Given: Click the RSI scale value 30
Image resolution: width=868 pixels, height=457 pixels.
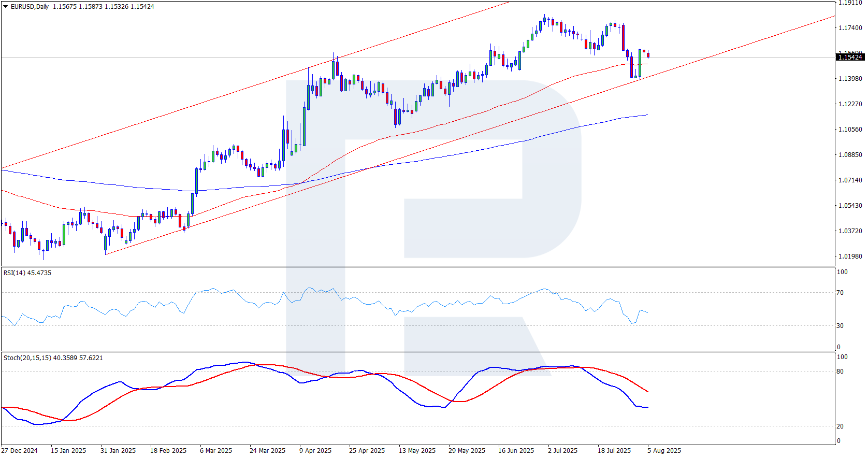Looking at the screenshot, I should point(840,326).
